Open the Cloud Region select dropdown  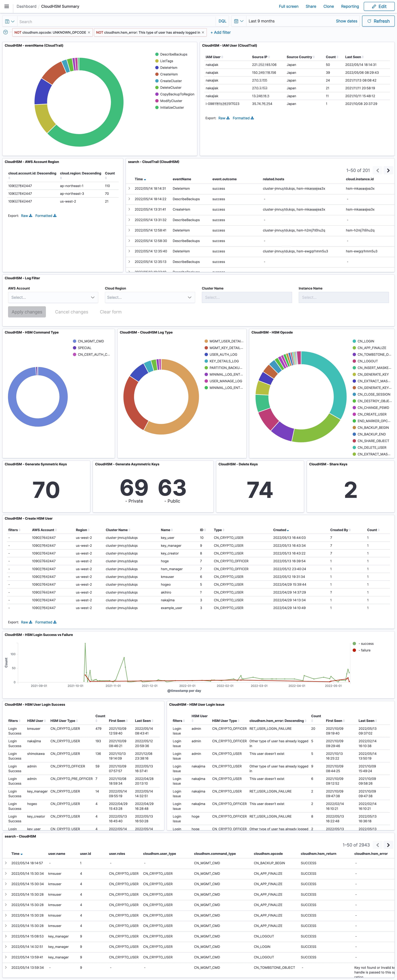click(x=150, y=298)
